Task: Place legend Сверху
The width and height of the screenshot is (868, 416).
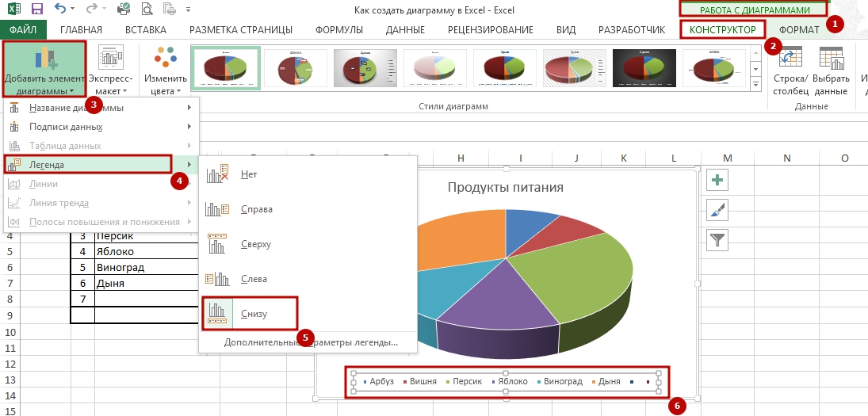Action: pos(308,244)
